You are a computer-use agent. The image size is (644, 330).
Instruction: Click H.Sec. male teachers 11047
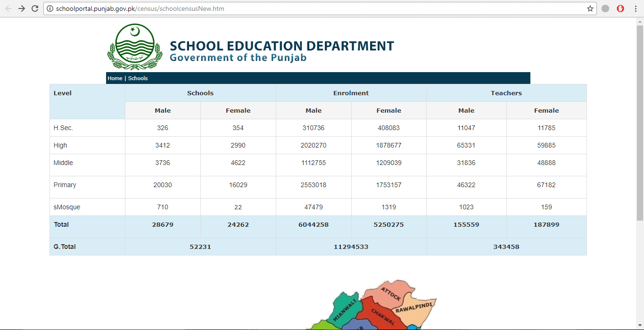point(466,128)
